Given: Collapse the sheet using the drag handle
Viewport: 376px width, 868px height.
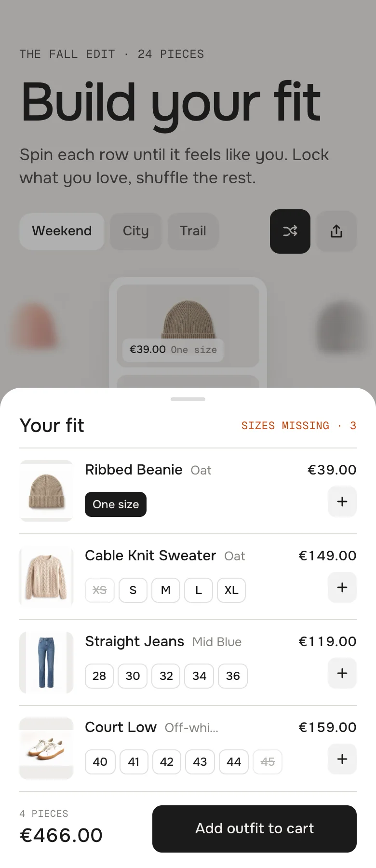Looking at the screenshot, I should pyautogui.click(x=188, y=399).
